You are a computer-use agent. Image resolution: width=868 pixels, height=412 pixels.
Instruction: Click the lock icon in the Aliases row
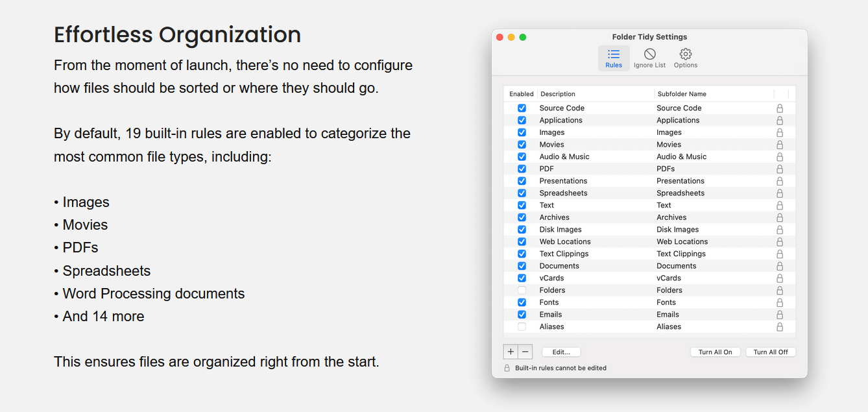pos(780,326)
